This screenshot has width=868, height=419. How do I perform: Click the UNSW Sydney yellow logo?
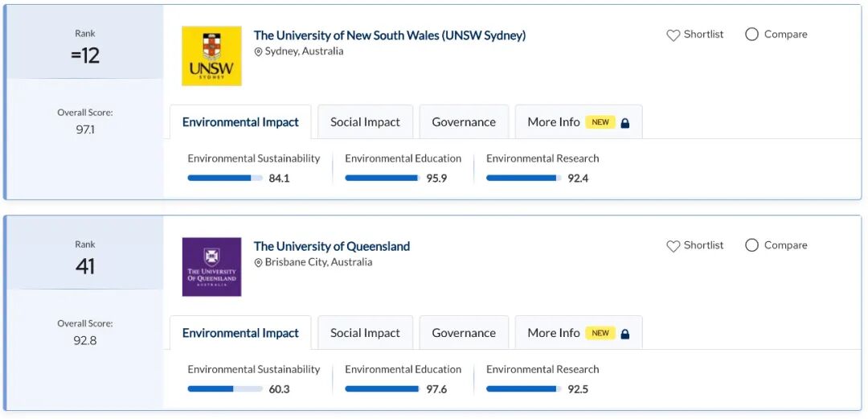coord(211,56)
